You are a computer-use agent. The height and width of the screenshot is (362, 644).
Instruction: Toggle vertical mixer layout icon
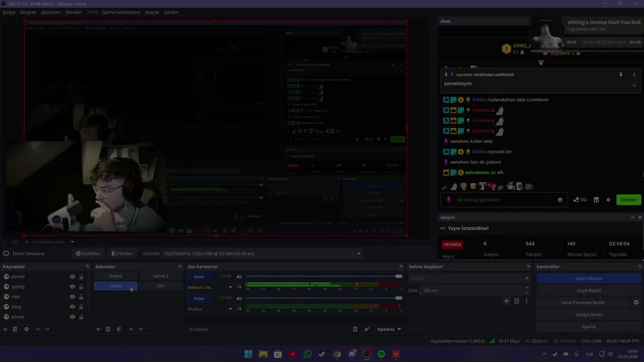tap(355, 329)
